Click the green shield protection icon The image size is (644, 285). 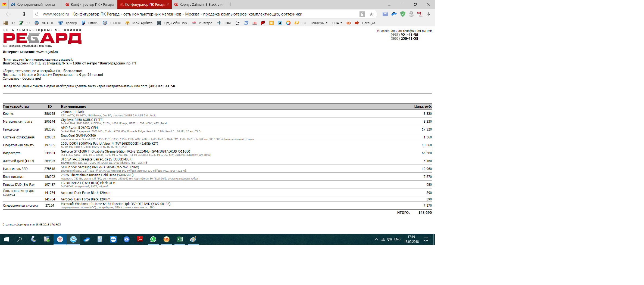click(x=403, y=14)
